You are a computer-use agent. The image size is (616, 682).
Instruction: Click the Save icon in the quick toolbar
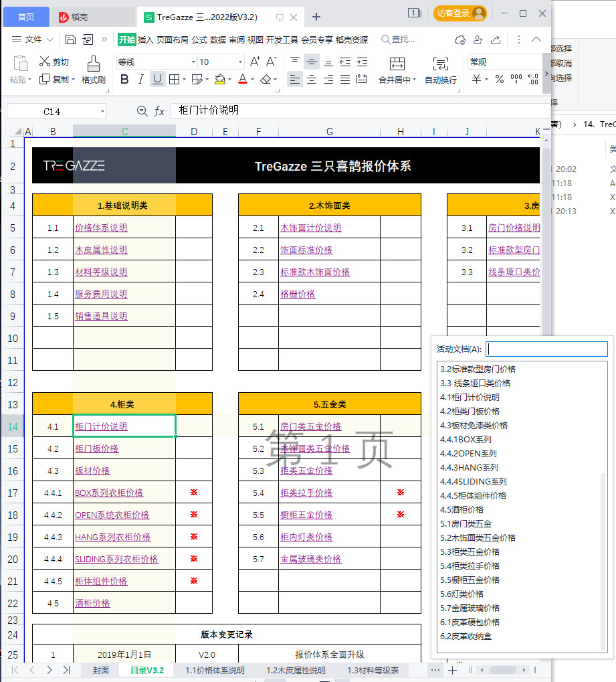[x=70, y=39]
